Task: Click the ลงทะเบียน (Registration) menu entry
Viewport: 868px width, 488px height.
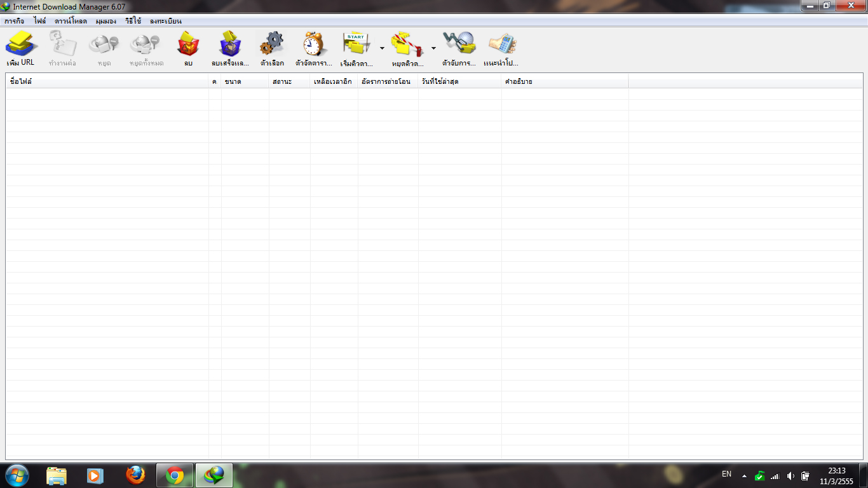Action: coord(165,20)
